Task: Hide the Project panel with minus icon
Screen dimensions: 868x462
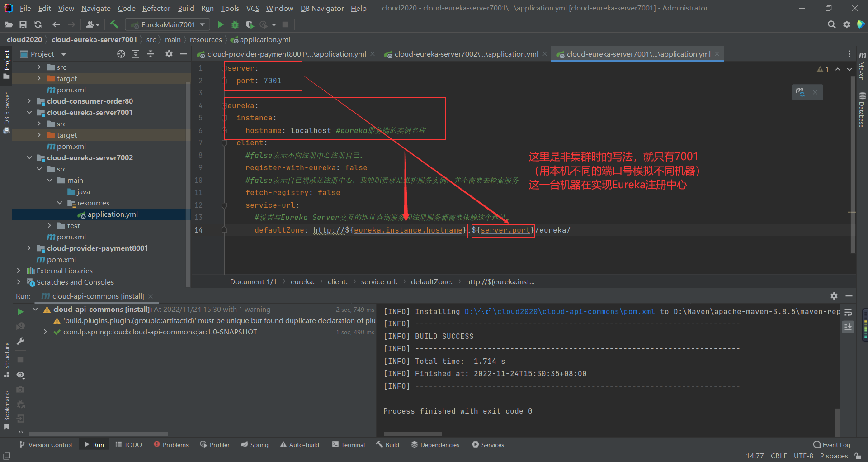Action: 184,54
